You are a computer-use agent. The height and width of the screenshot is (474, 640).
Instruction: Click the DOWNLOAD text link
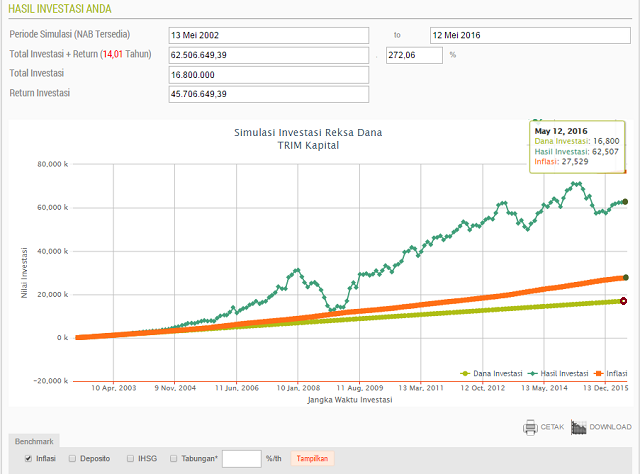610,427
